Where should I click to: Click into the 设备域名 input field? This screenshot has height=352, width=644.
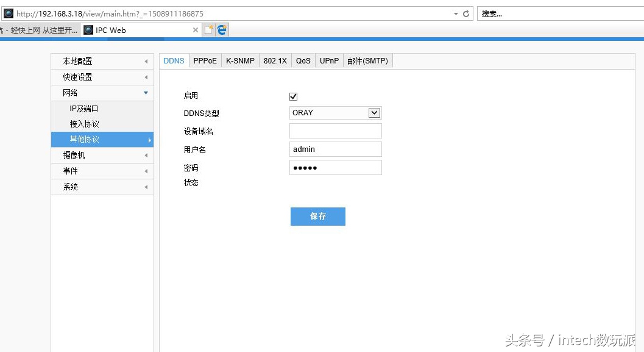[335, 131]
